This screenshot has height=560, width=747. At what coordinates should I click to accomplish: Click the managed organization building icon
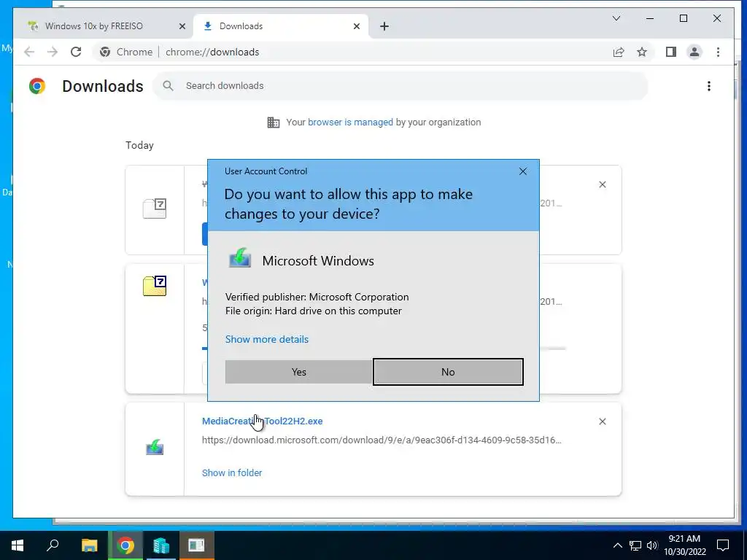(274, 122)
